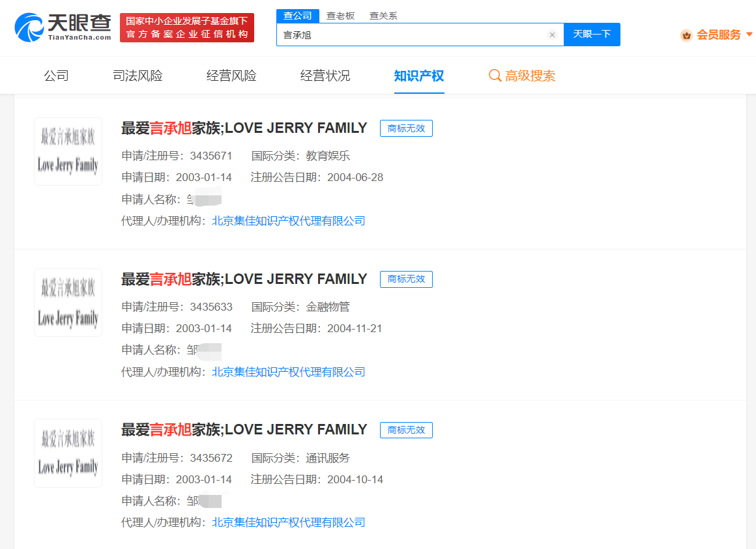Viewport: 756px width, 549px height.
Task: Select the 查公司 search tab
Action: click(297, 16)
